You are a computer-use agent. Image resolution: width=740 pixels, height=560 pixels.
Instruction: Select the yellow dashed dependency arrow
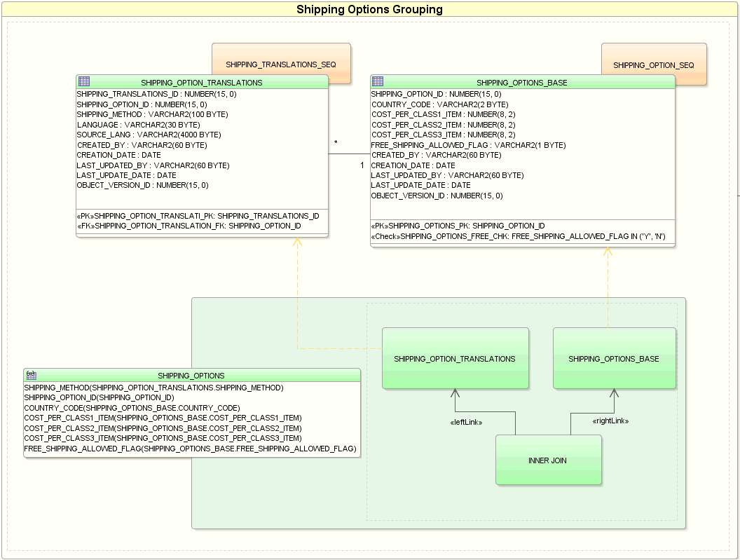tap(297, 294)
